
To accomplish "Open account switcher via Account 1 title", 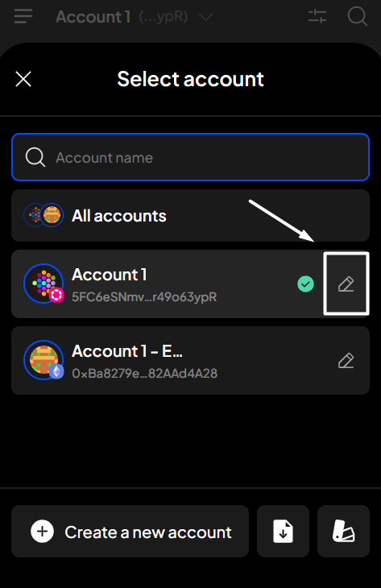I will pos(93,17).
